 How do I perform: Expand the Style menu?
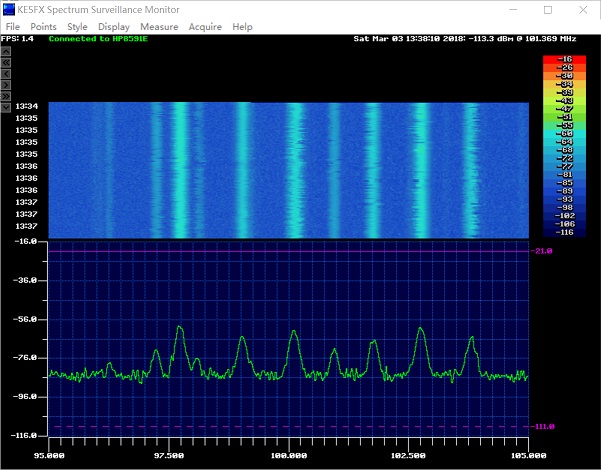click(77, 27)
